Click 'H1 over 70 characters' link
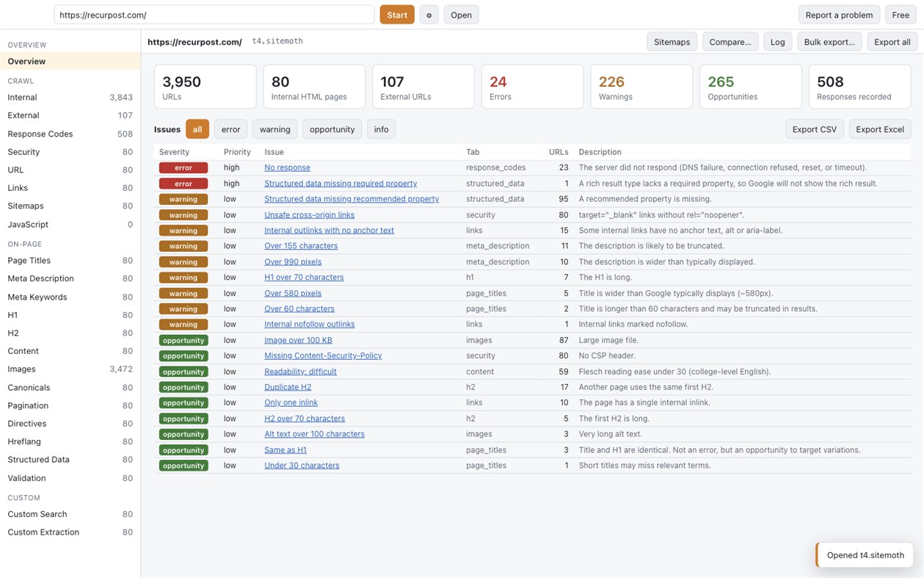This screenshot has height=578, width=924. [x=304, y=278]
